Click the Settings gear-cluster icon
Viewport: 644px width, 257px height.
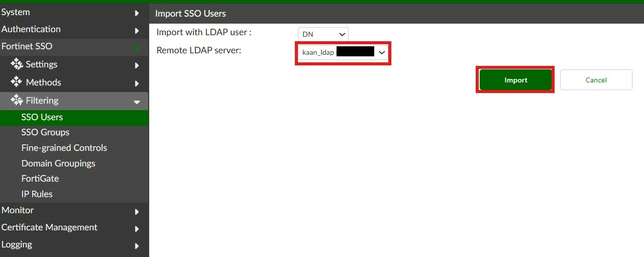tap(17, 64)
